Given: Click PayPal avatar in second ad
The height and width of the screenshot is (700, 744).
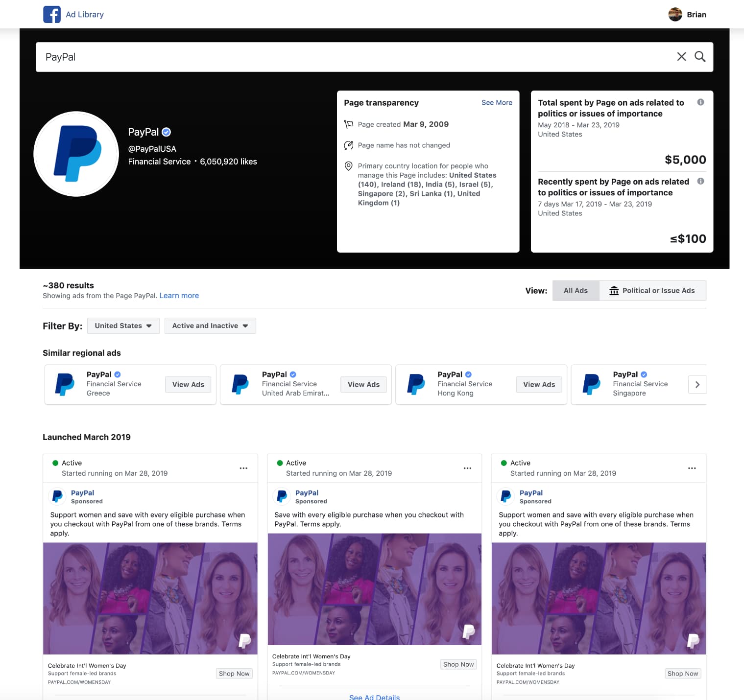Looking at the screenshot, I should (282, 496).
